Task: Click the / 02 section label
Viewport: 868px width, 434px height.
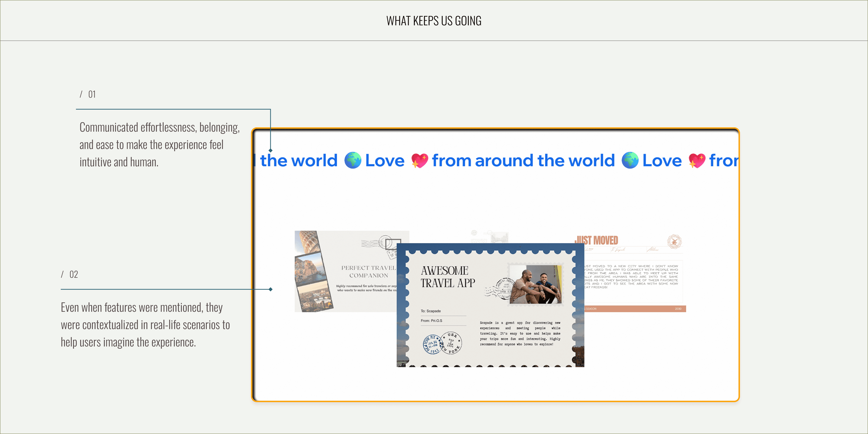Action: 69,274
